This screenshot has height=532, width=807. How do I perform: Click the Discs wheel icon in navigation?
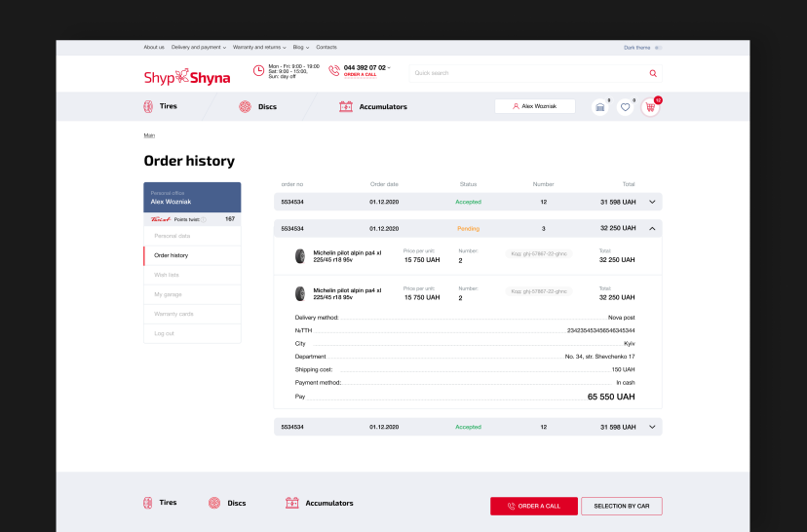pyautogui.click(x=245, y=106)
